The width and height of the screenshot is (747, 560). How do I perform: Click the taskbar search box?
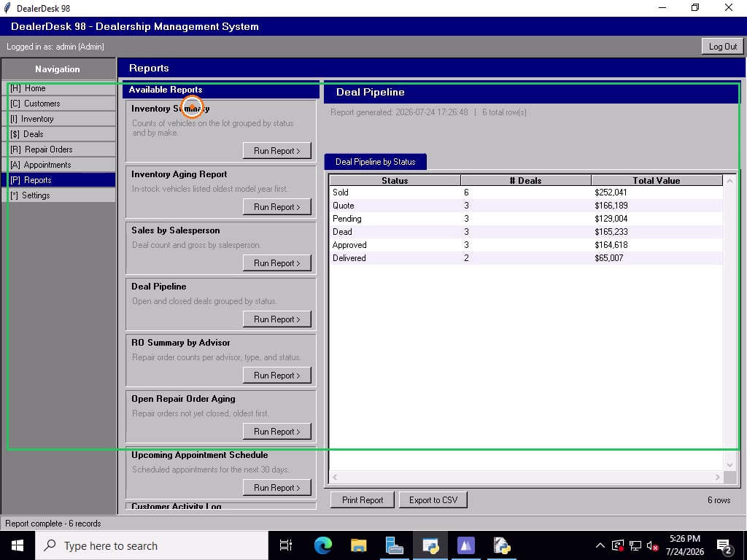[152, 545]
